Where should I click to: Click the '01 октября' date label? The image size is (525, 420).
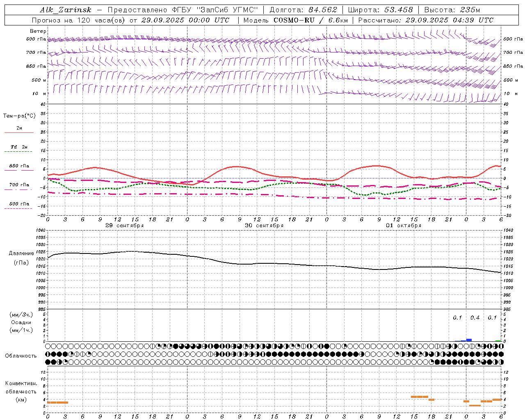[404, 226]
